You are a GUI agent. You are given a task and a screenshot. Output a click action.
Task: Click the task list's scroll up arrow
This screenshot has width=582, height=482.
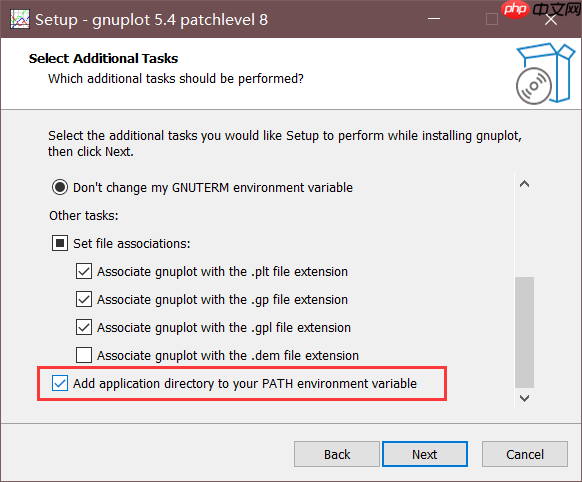[x=524, y=184]
